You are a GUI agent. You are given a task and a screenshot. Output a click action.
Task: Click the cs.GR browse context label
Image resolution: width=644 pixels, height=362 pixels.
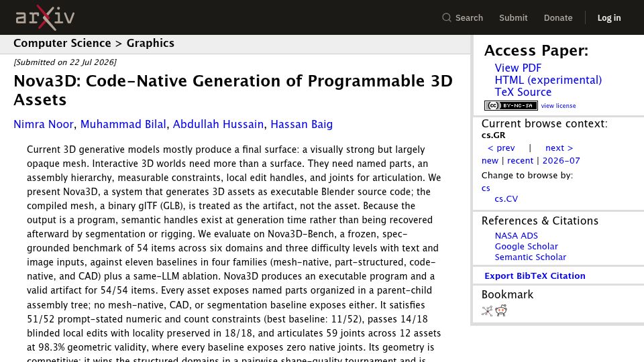[493, 135]
